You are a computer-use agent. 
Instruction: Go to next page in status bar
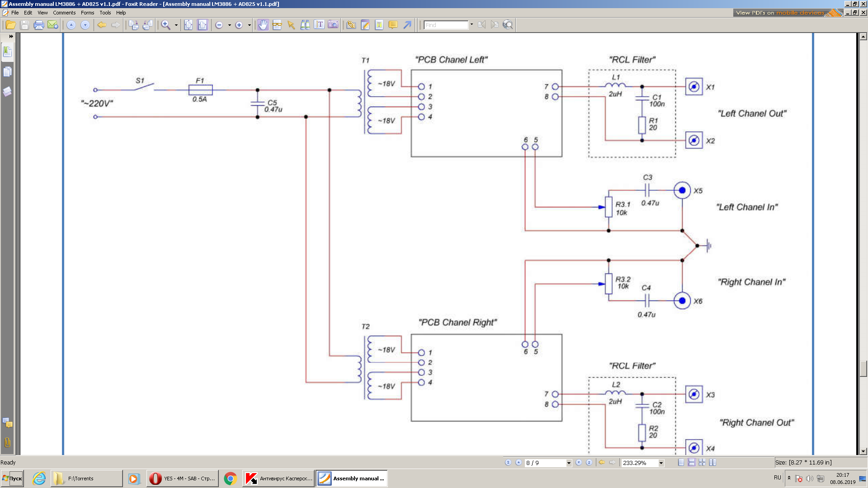[579, 462]
